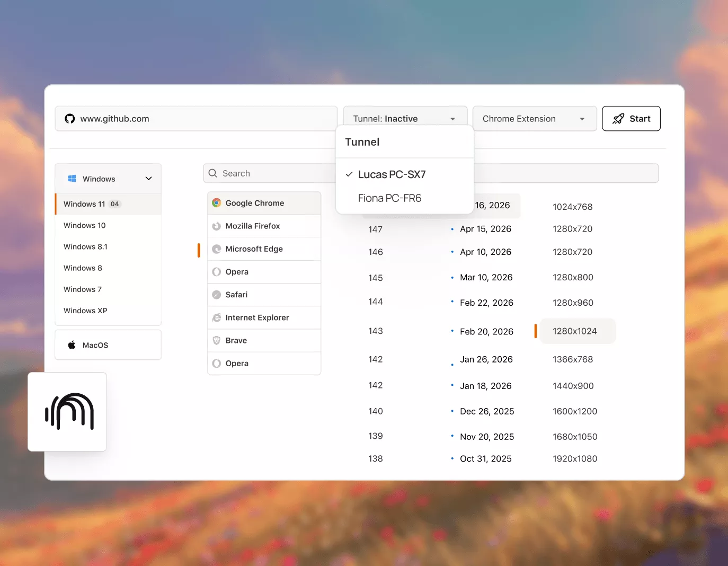Click the rocket icon on Start button

618,119
